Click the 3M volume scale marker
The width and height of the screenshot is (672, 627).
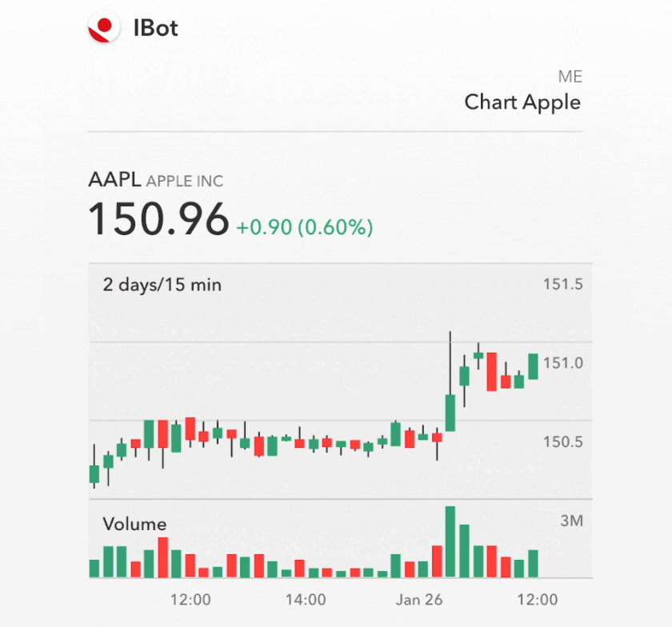573,520
